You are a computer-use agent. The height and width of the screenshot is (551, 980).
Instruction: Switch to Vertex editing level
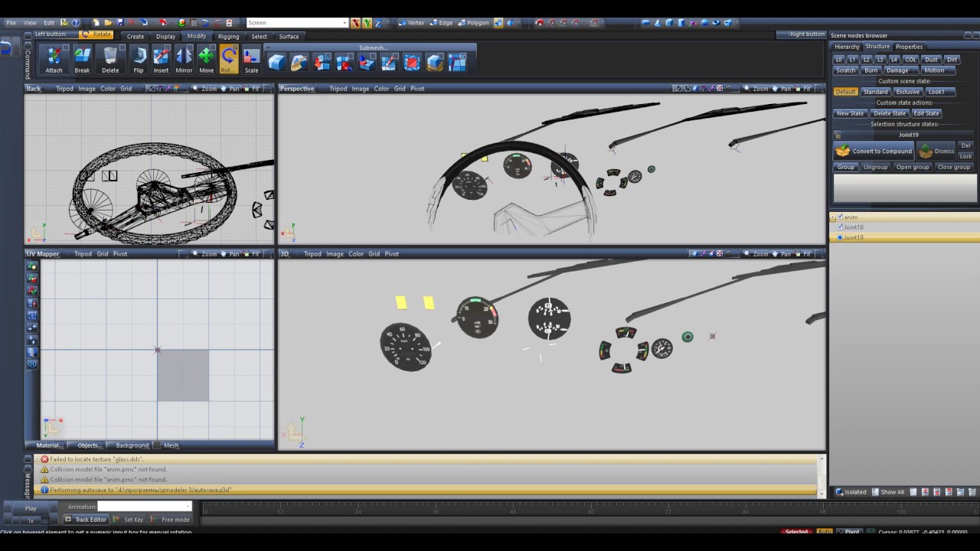pyautogui.click(x=412, y=23)
